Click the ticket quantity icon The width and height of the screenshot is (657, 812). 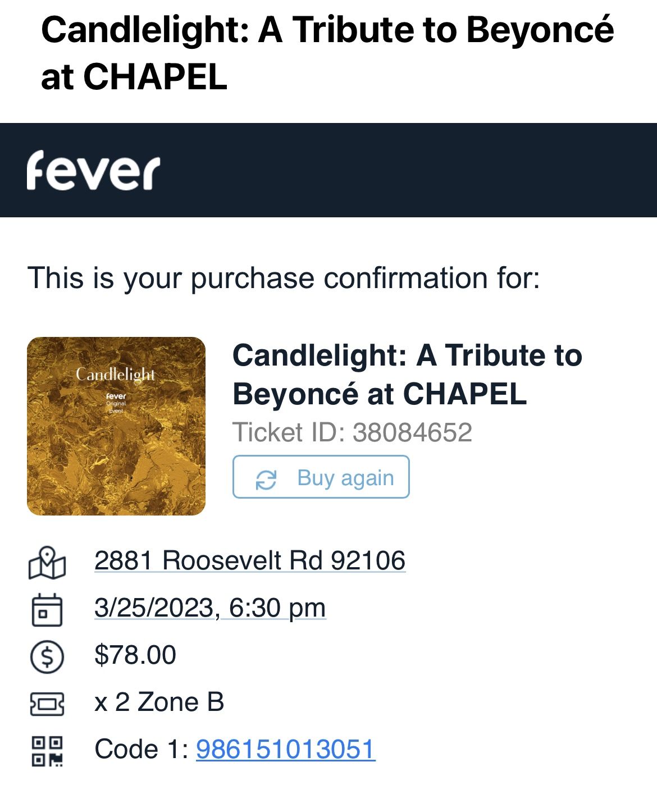(x=47, y=703)
